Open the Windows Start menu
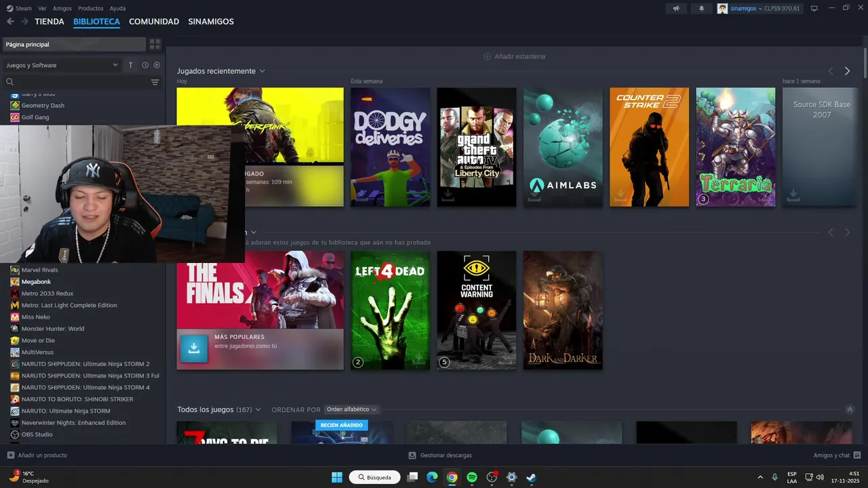 click(337, 477)
